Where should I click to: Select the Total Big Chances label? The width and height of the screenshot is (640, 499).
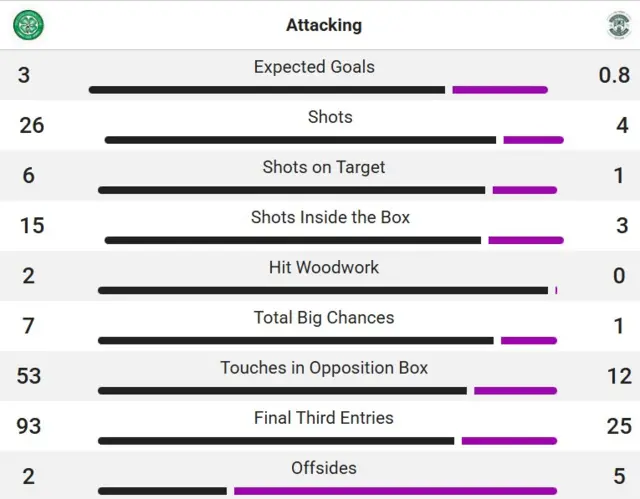(x=324, y=317)
